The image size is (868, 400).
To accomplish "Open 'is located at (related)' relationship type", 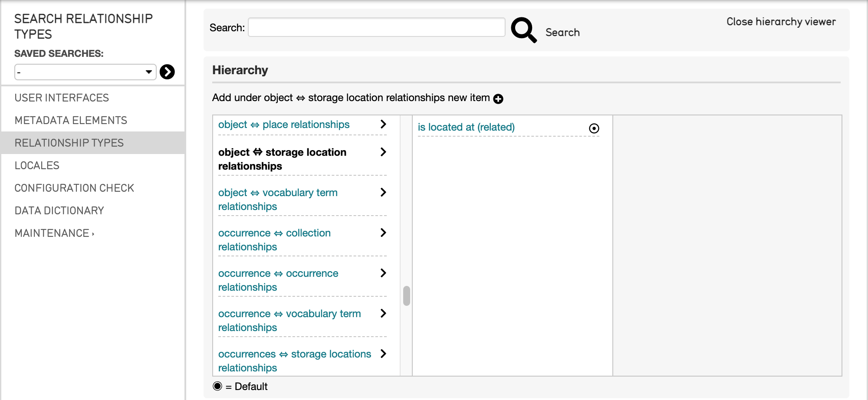I will [x=466, y=127].
